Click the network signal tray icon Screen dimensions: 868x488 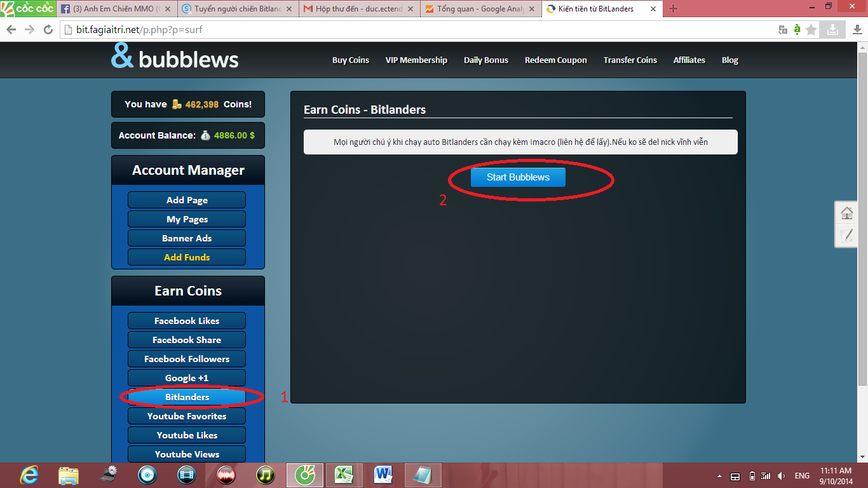coord(766,476)
